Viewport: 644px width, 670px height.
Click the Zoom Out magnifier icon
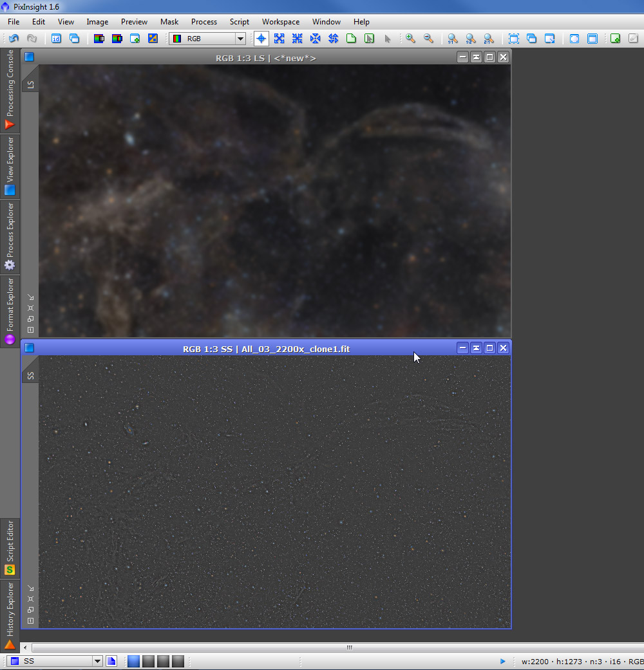coord(428,39)
